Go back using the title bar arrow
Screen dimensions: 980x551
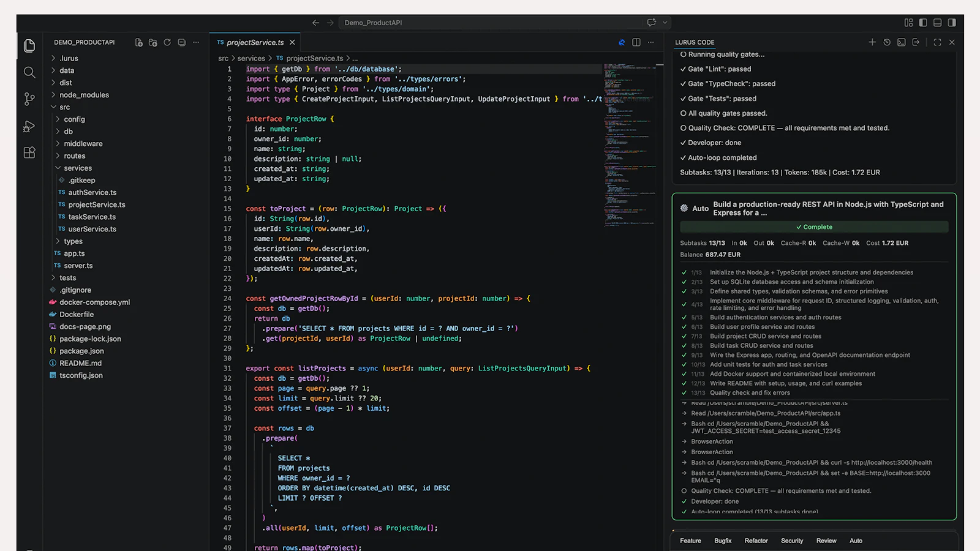tap(315, 23)
